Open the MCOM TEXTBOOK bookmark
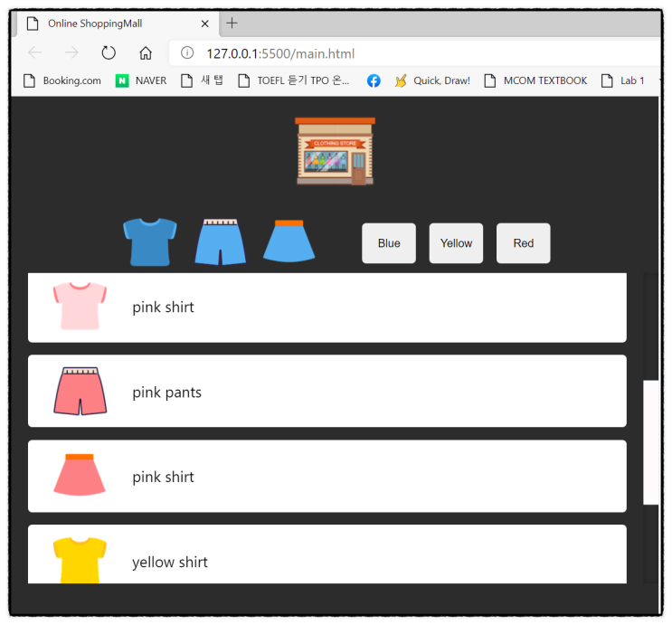The image size is (672, 625). point(535,80)
